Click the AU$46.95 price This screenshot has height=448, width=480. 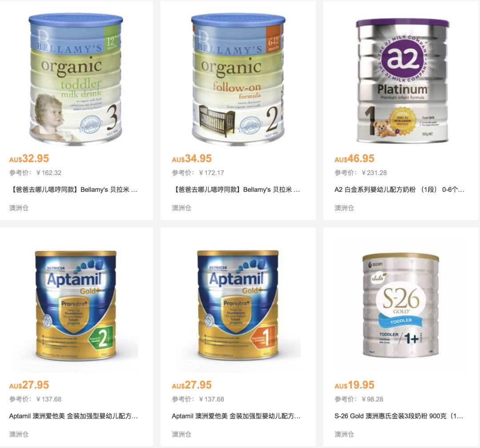[x=354, y=159]
